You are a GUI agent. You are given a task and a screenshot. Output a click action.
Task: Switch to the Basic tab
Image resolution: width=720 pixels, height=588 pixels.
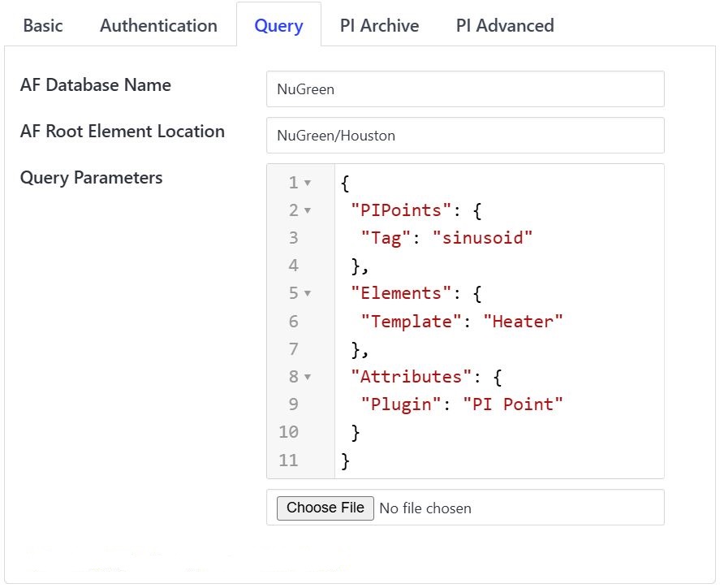click(43, 25)
